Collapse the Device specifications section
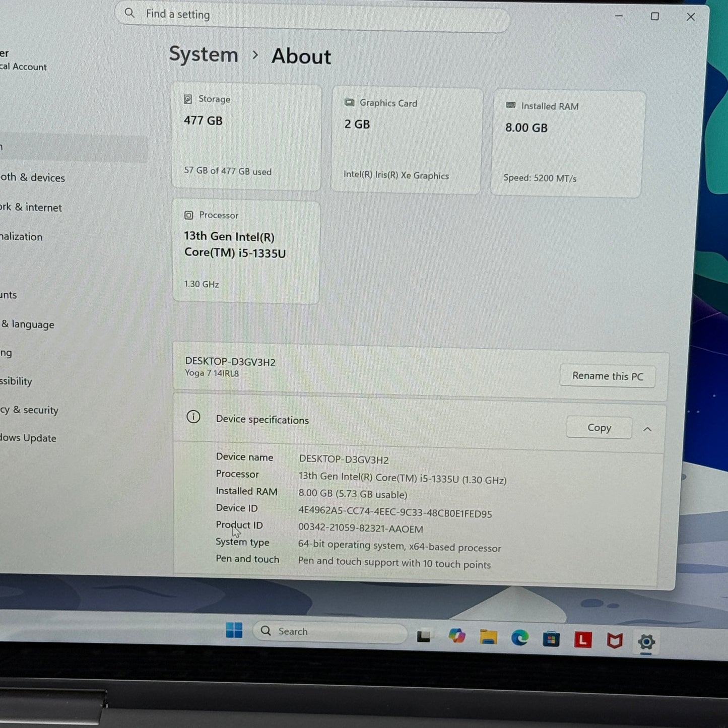 647,429
